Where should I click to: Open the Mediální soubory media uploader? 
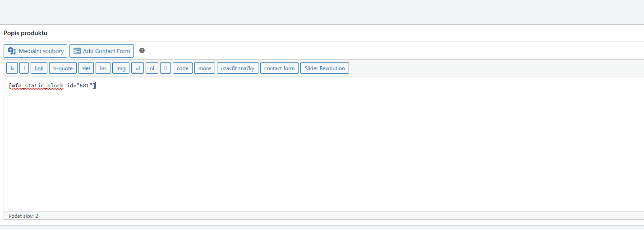pyautogui.click(x=36, y=51)
